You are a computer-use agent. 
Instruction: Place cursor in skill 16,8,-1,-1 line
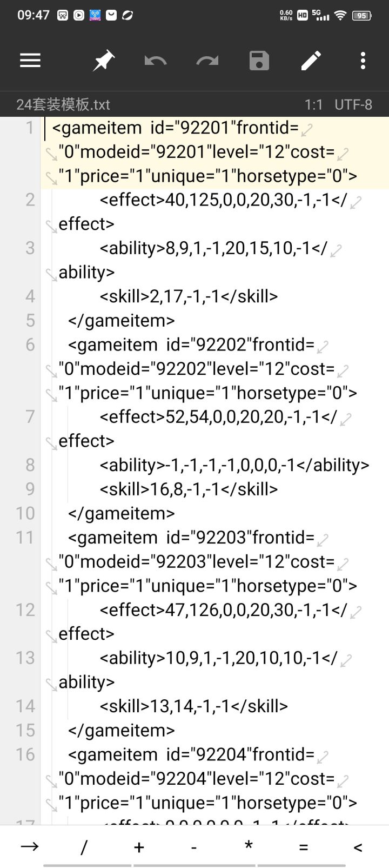tap(189, 489)
